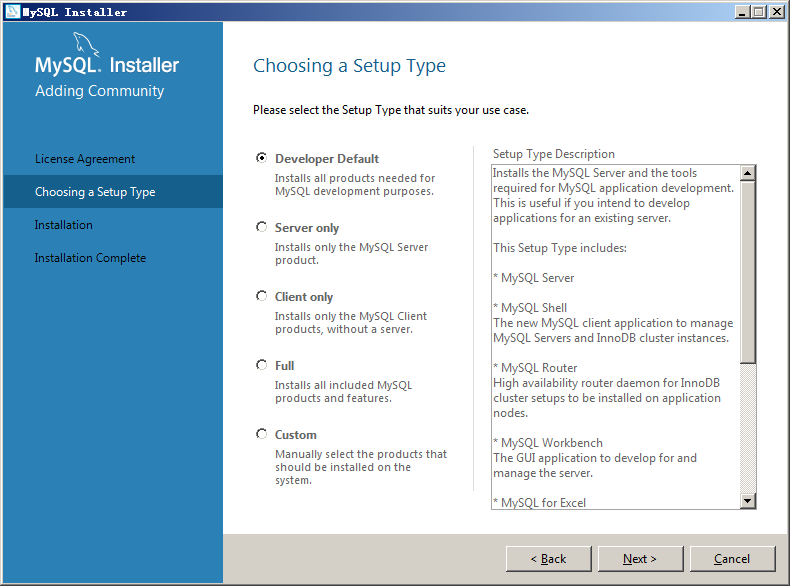Cancel the MySQL installation
This screenshot has height=586, width=790.
click(732, 559)
